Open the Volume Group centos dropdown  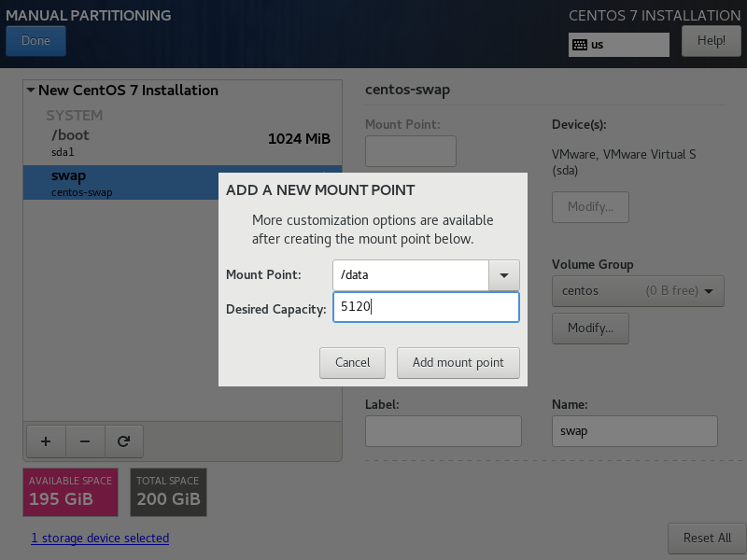[638, 291]
